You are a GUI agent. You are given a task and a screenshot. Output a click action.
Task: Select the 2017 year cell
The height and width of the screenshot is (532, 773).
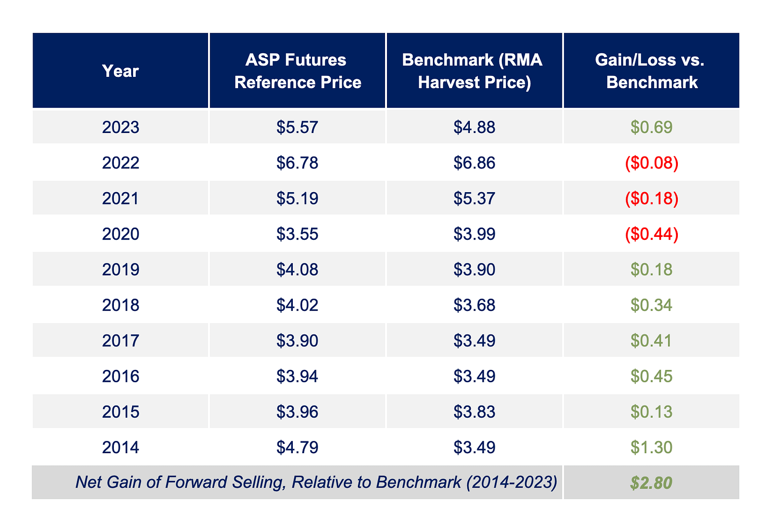tap(120, 340)
